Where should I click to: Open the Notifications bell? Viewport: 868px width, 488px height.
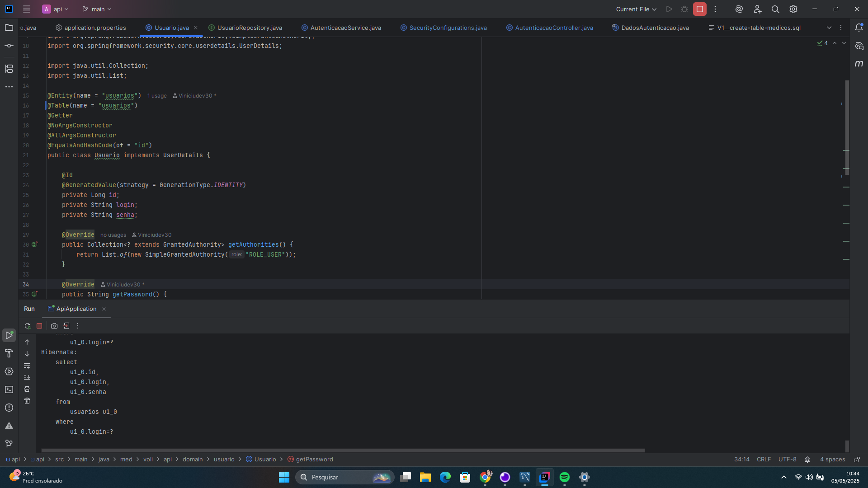coord(859,28)
